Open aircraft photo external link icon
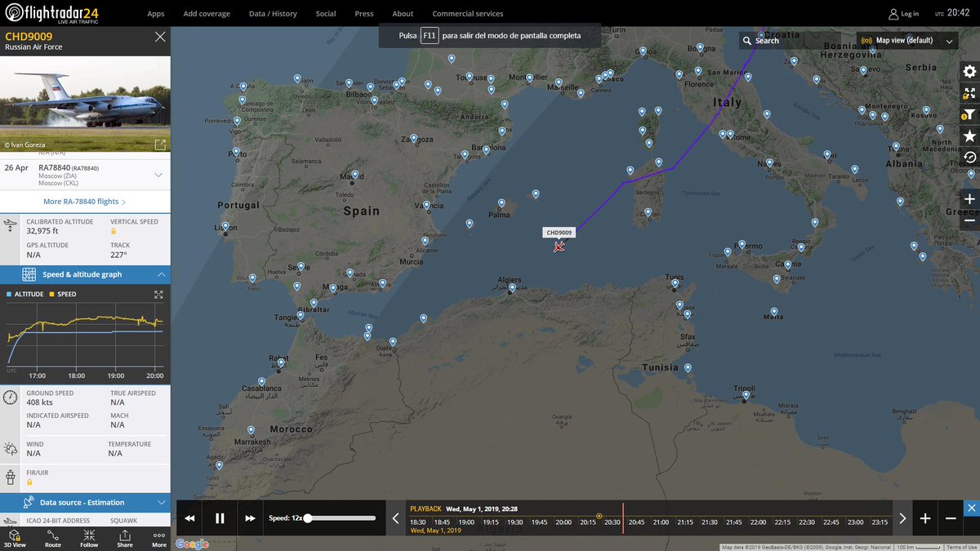Screen dimensions: 980x551 (x=160, y=144)
